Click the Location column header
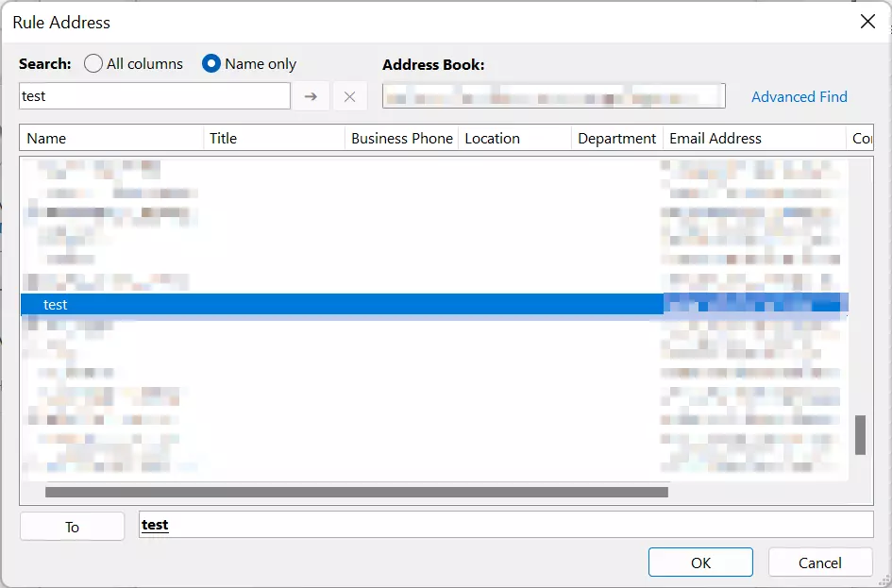 pyautogui.click(x=514, y=138)
